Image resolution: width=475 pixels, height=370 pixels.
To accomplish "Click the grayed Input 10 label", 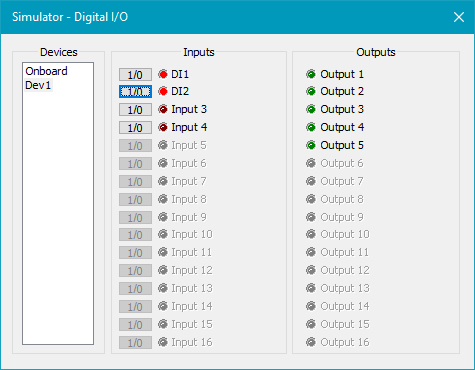I will coord(192,234).
